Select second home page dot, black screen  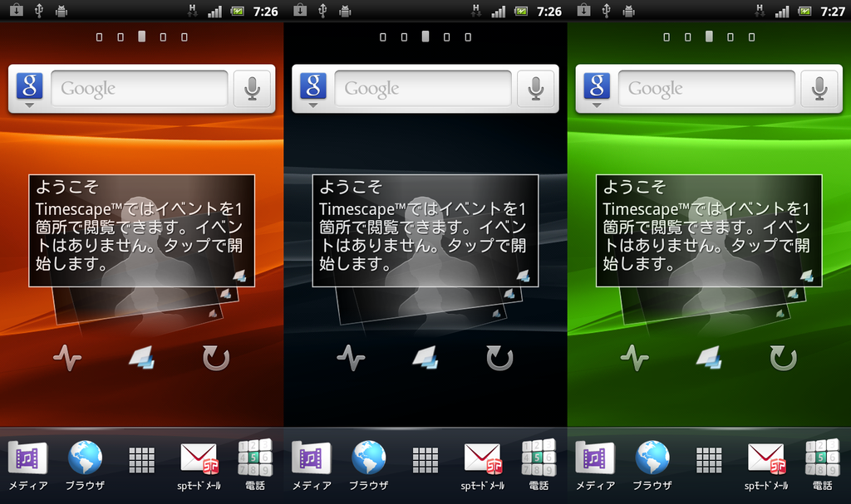point(405,37)
